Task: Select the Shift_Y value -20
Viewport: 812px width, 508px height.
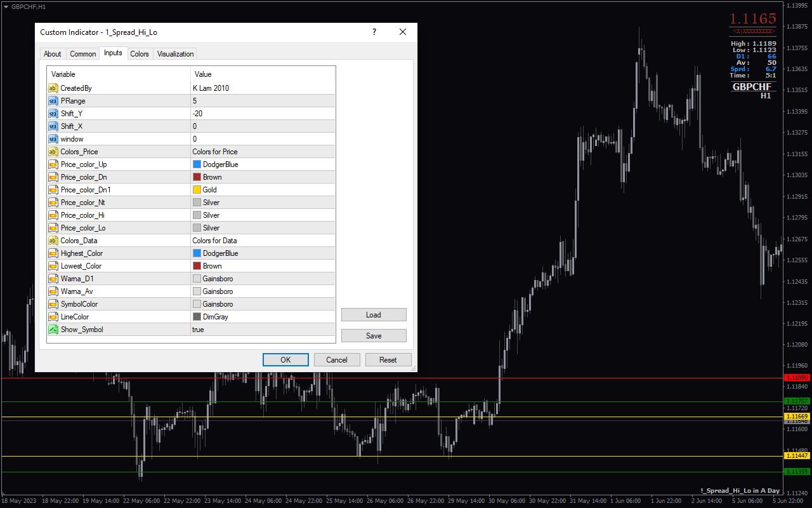Action: [263, 114]
